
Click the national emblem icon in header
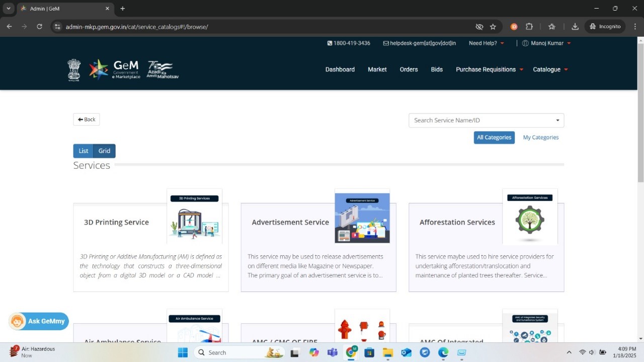74,70
